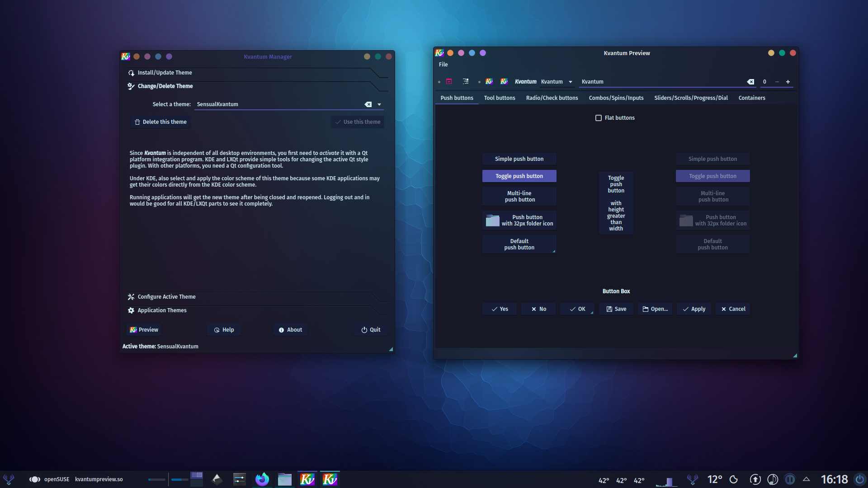Clear the SensualKvantum theme selection field
Image resolution: width=868 pixels, height=488 pixels.
(x=368, y=104)
